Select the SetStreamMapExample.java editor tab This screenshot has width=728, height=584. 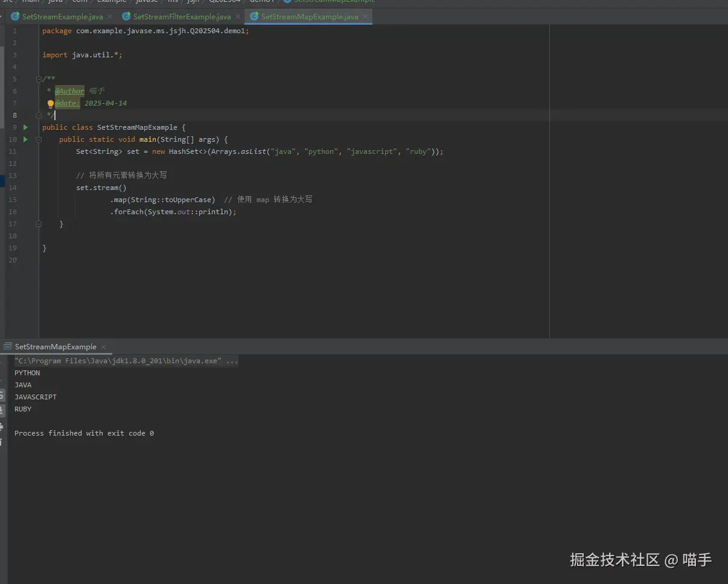click(310, 17)
